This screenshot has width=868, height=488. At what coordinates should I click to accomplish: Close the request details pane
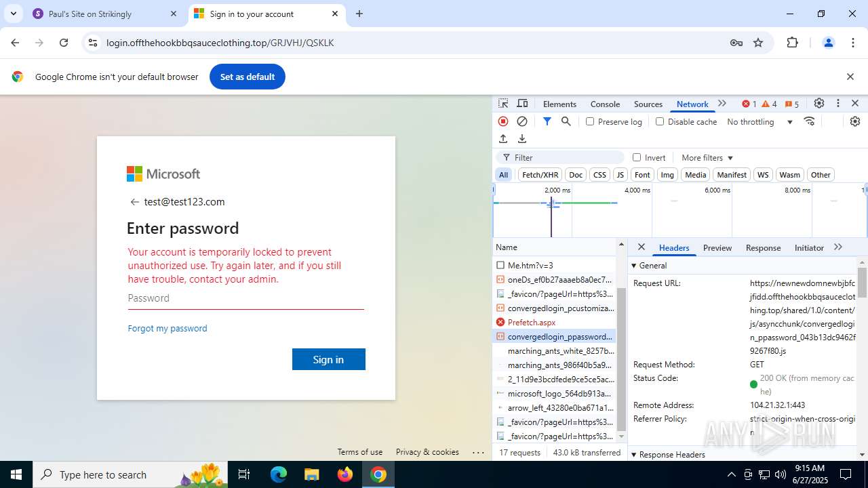(642, 247)
